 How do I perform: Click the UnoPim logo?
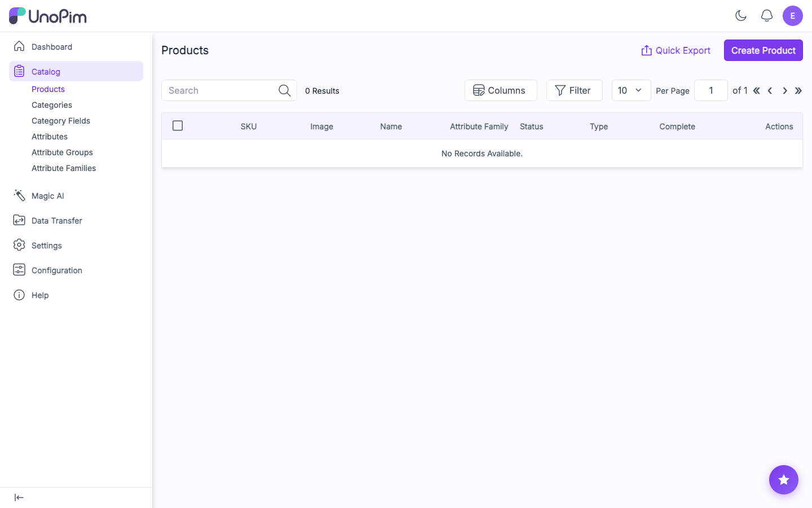tap(48, 16)
